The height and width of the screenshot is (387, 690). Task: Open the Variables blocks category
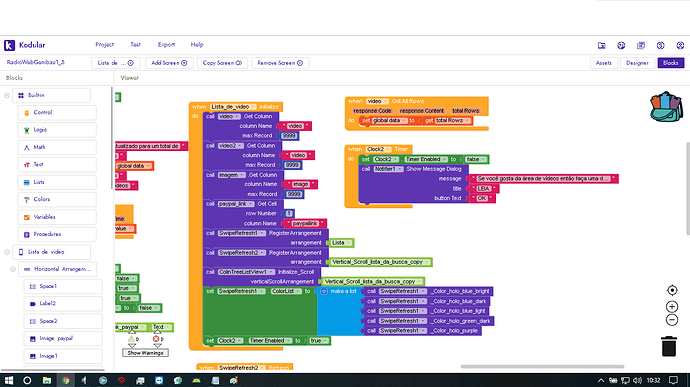57,217
